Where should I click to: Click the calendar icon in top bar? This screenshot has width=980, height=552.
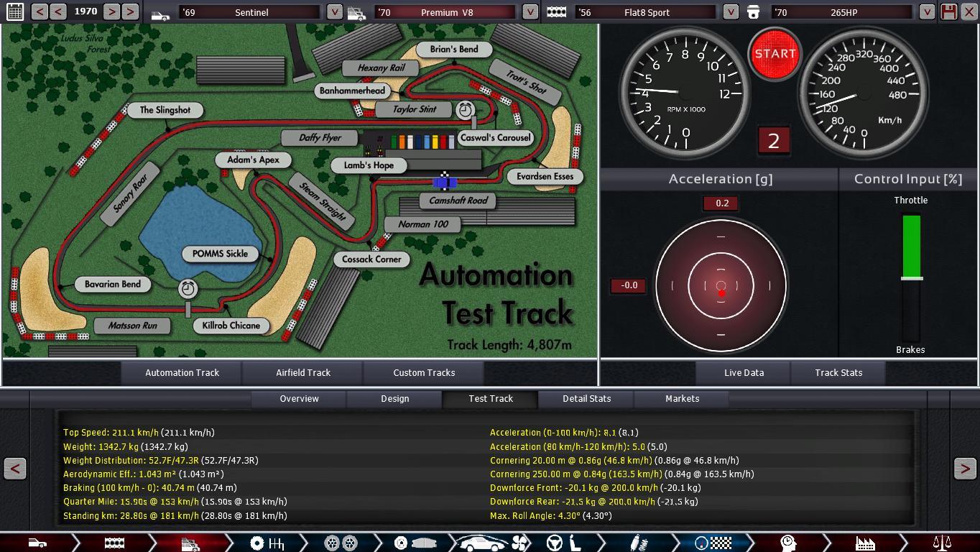click(14, 11)
